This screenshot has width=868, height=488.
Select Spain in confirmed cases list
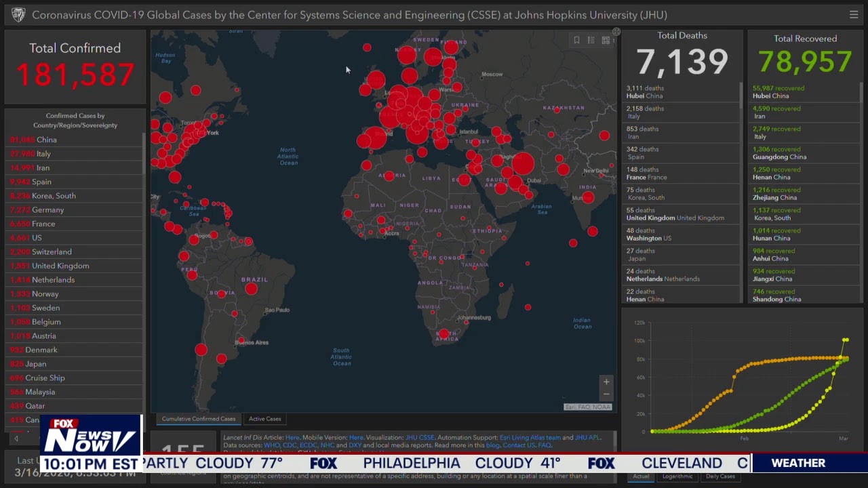(75, 182)
